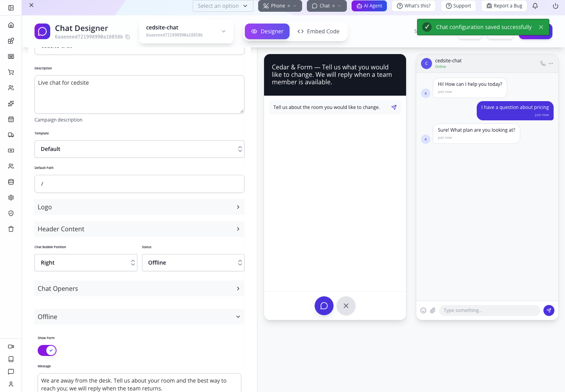Expand the Chat Openers section
This screenshot has height=392, width=565.
click(139, 289)
